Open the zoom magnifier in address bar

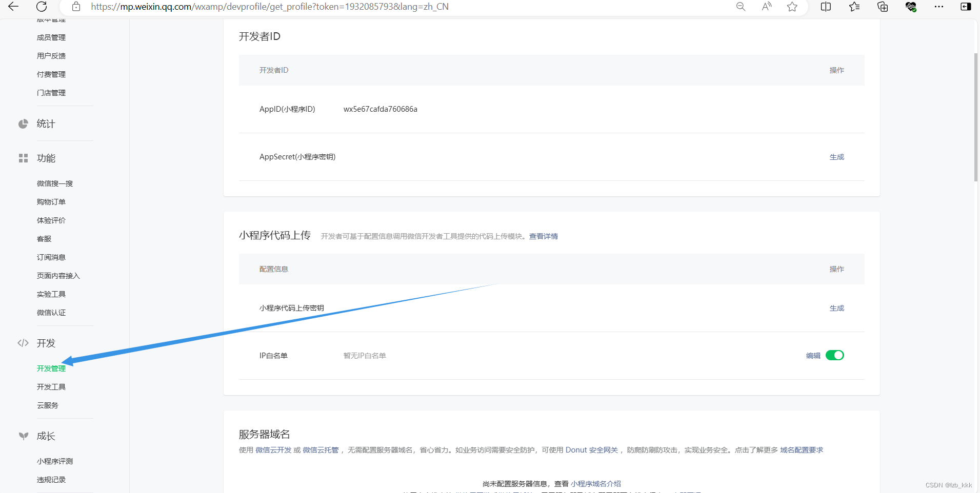(x=741, y=7)
